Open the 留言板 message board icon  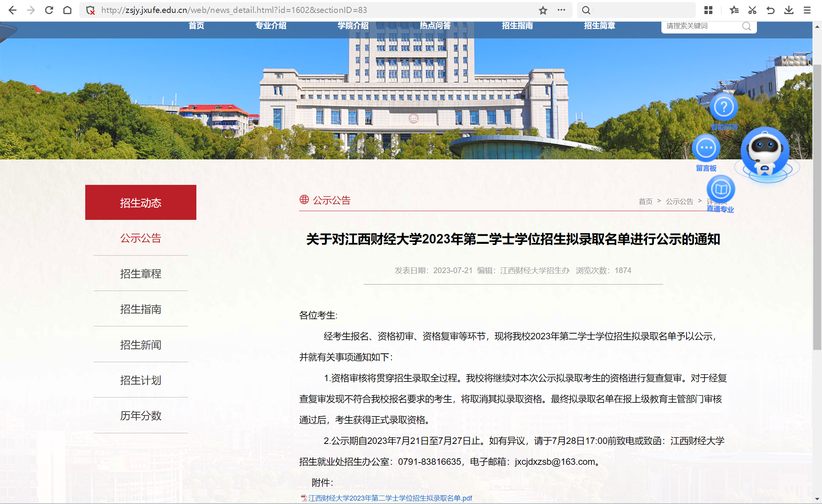pyautogui.click(x=706, y=148)
